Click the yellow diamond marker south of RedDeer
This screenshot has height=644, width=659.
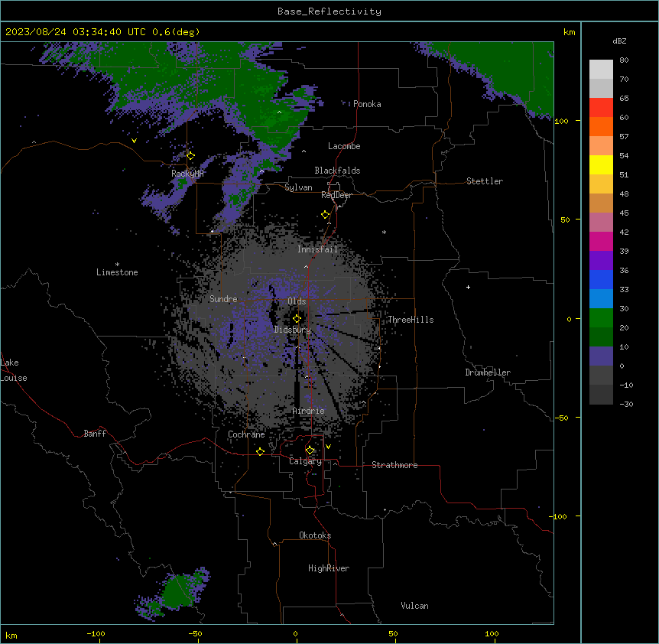pos(325,214)
